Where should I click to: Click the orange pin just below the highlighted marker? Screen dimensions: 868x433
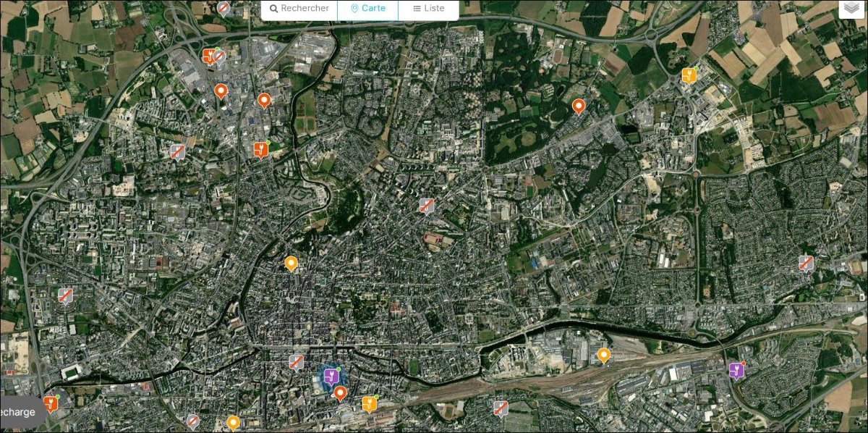339,392
